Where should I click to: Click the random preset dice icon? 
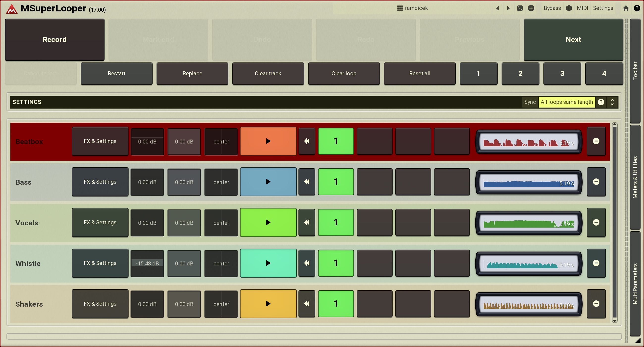[x=520, y=8]
